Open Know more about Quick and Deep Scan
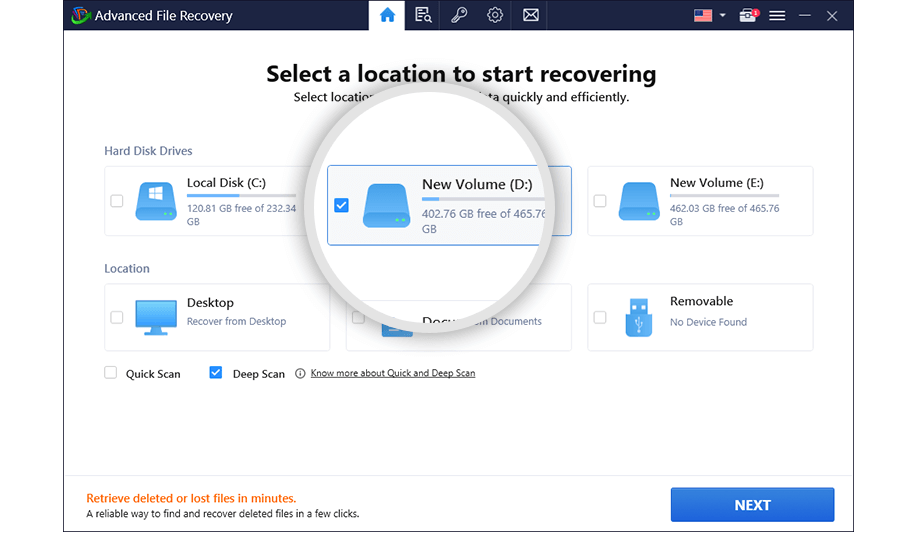The height and width of the screenshot is (534, 917). [392, 373]
